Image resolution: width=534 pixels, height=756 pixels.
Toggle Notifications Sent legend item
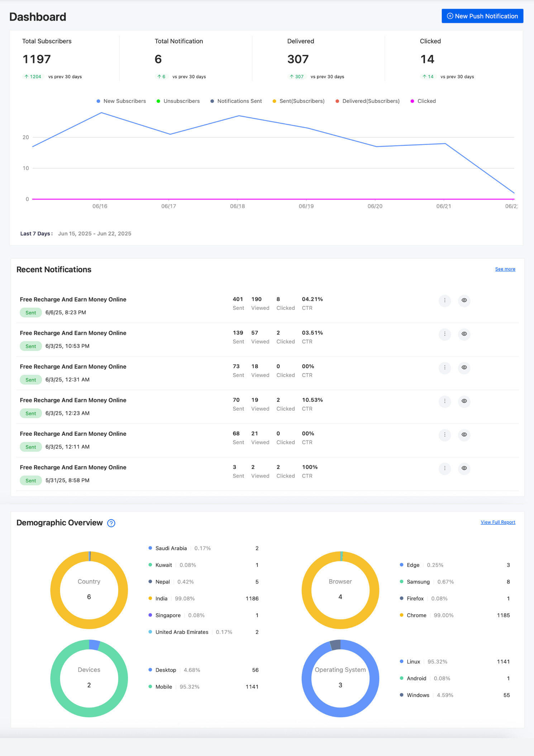236,101
